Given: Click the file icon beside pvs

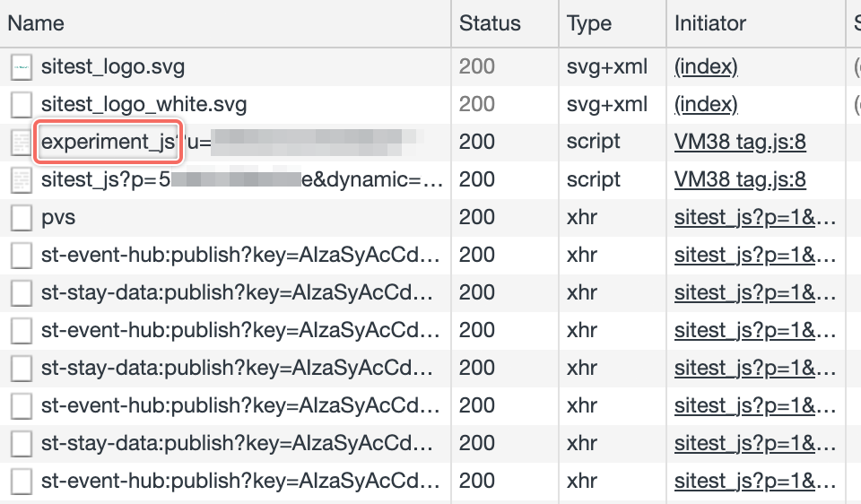Looking at the screenshot, I should coord(22,218).
